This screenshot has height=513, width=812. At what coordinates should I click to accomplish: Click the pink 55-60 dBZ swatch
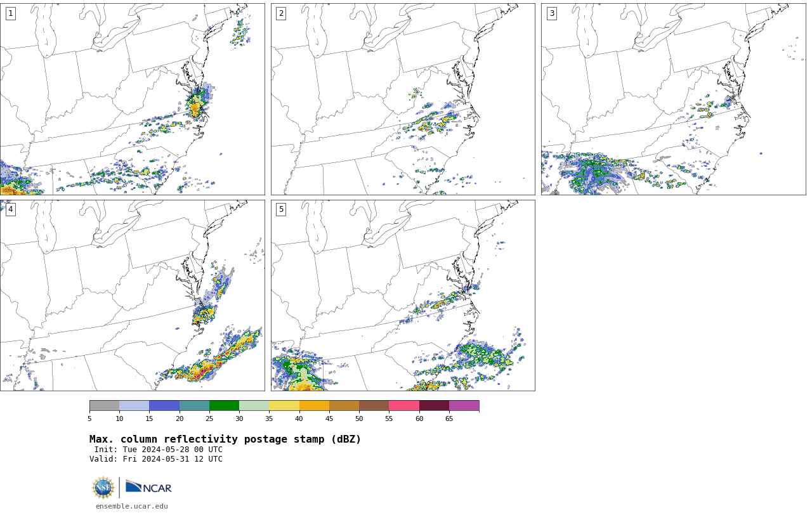tap(404, 406)
